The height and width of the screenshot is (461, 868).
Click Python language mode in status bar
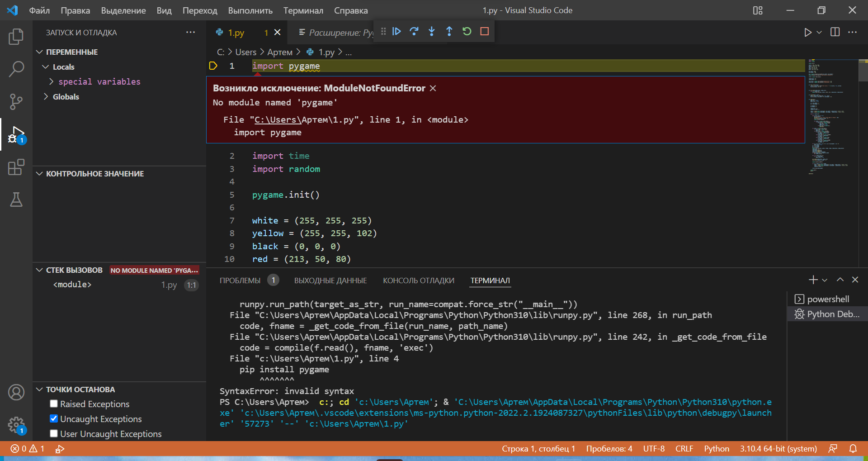(x=717, y=449)
